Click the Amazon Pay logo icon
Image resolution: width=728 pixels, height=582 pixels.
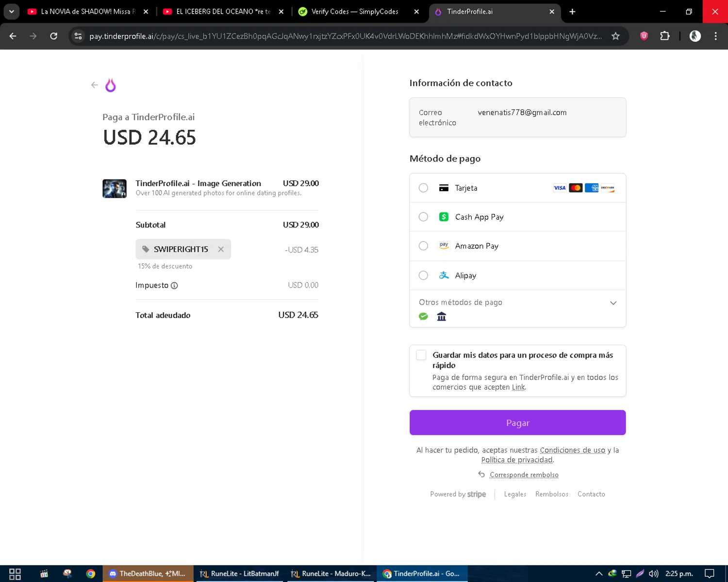pos(444,246)
